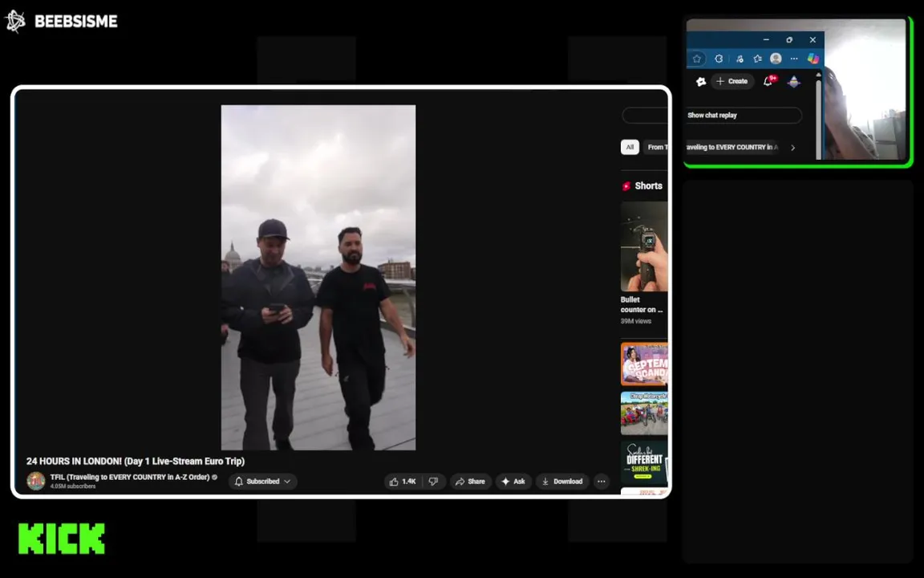
Task: Select the 'aveling to EVERY COUNTRY' chip
Action: click(734, 148)
